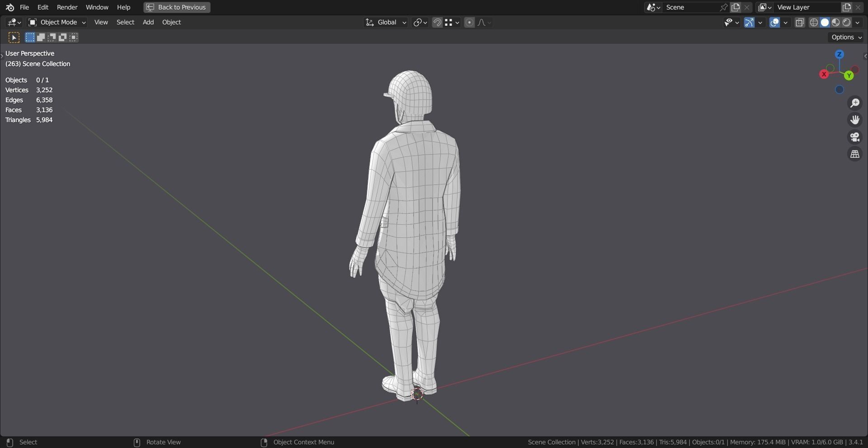Click the red X axis handle on the gizmo

pos(824,74)
